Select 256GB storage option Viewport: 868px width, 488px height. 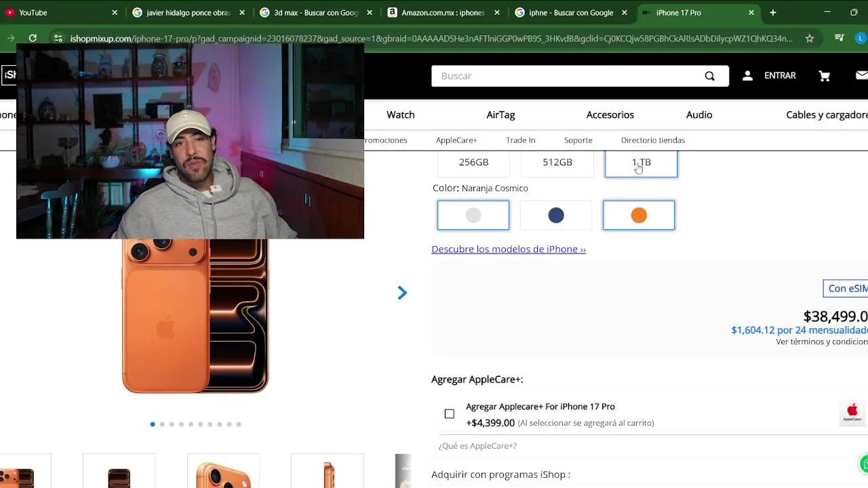point(473,163)
